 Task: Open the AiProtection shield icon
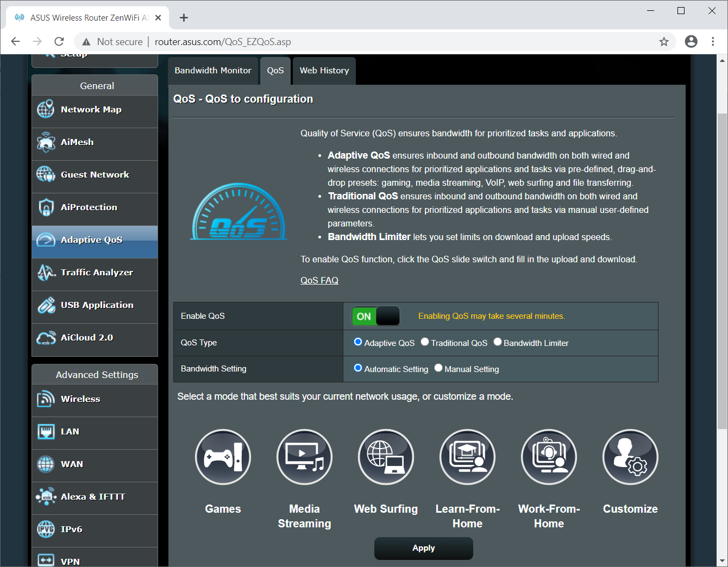coord(46,207)
